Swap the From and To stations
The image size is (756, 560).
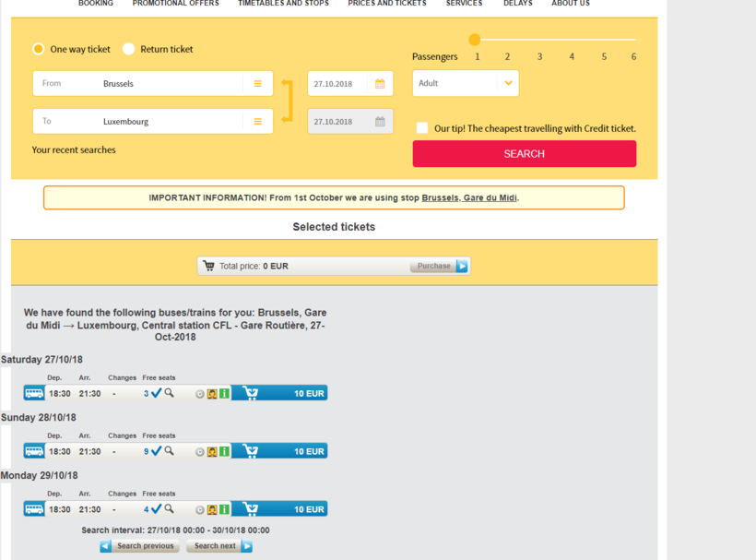[287, 101]
